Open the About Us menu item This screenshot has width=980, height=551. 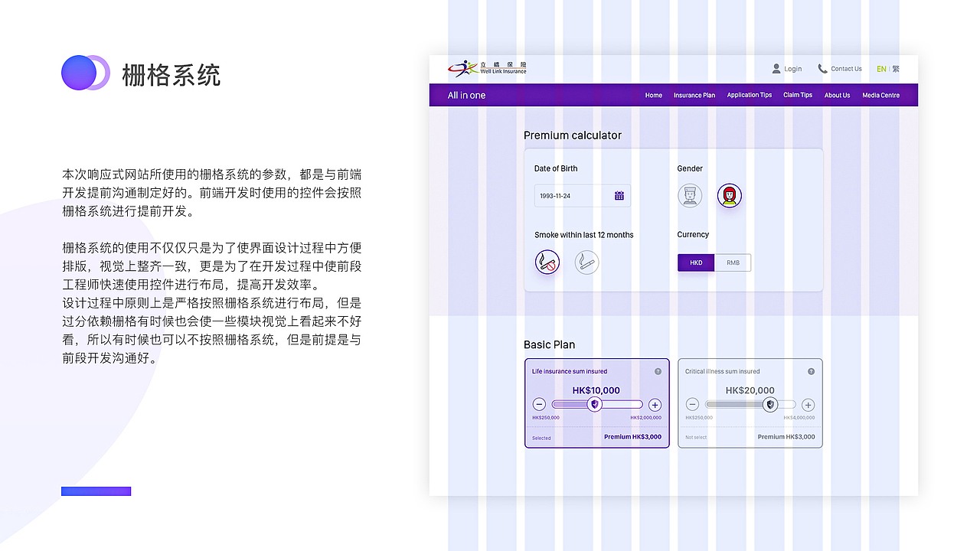tap(837, 96)
